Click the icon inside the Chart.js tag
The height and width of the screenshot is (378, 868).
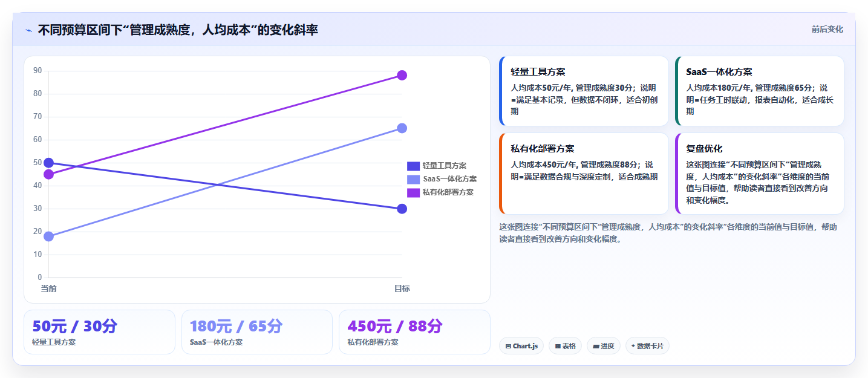pyautogui.click(x=508, y=346)
